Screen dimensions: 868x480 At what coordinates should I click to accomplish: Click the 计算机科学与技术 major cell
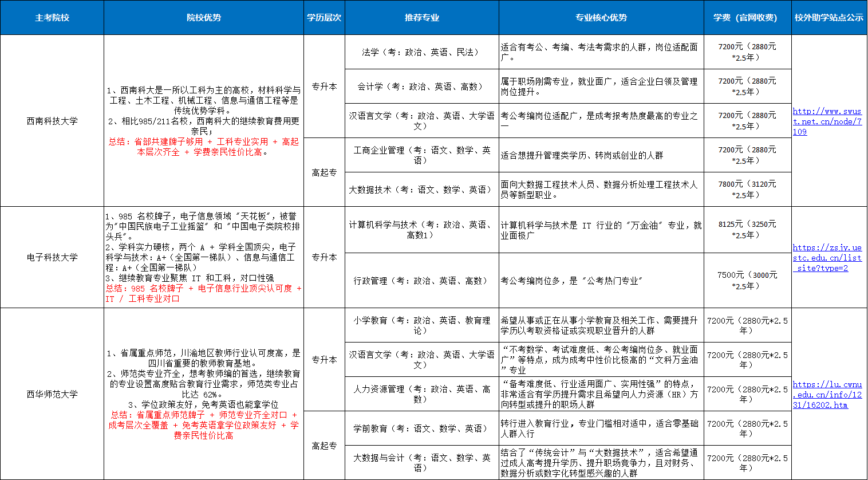tap(422, 230)
